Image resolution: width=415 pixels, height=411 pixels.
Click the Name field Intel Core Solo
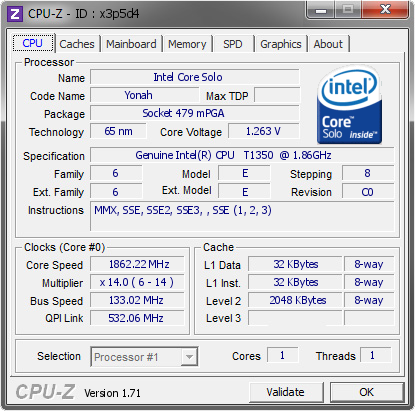[x=195, y=77]
